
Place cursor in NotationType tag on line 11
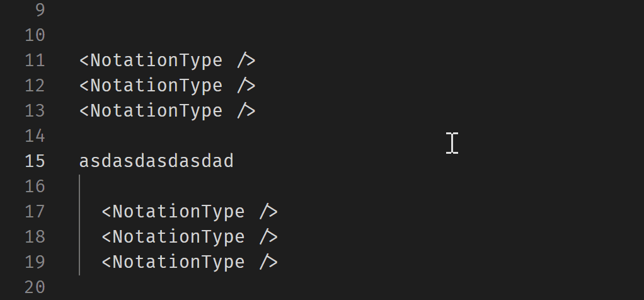coord(167,61)
